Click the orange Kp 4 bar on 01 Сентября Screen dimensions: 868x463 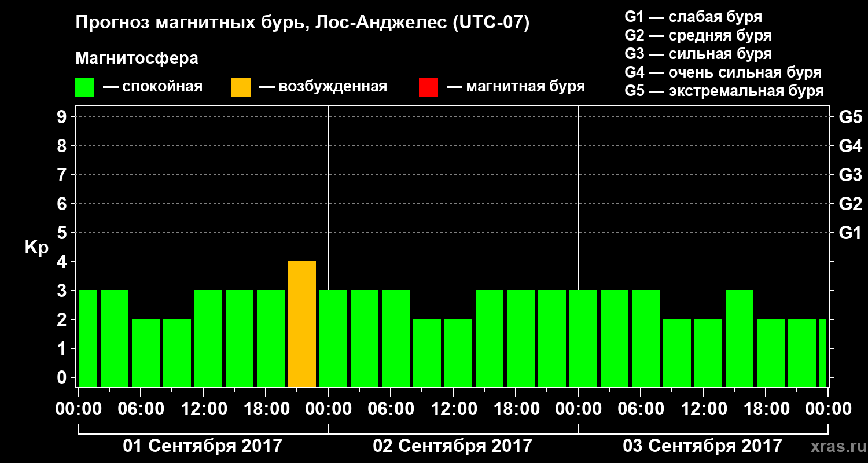(x=302, y=324)
